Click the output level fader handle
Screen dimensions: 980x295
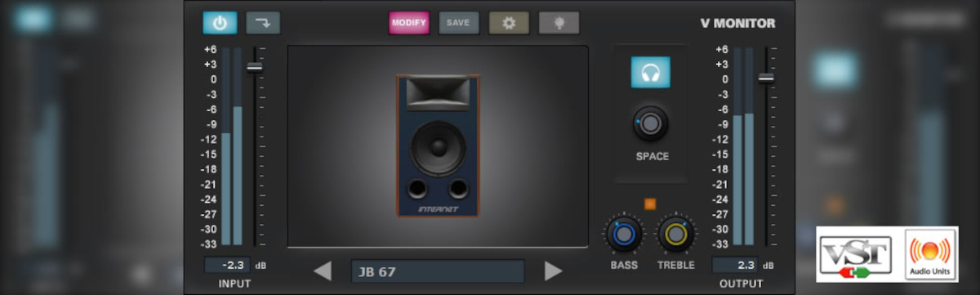(x=766, y=78)
